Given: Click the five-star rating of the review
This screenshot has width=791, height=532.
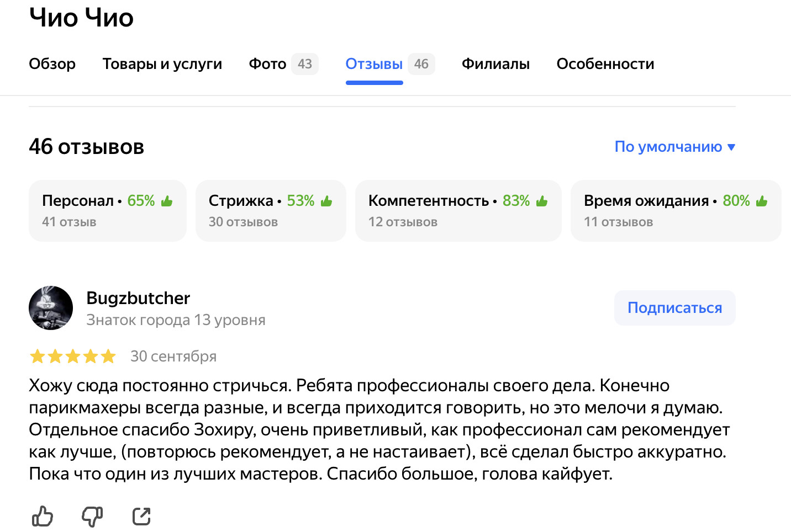Looking at the screenshot, I should click(72, 357).
